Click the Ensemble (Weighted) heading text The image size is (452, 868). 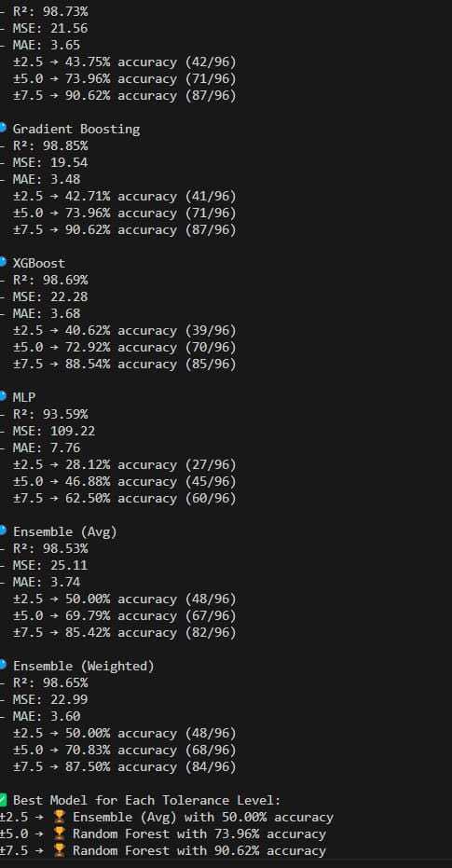84,666
